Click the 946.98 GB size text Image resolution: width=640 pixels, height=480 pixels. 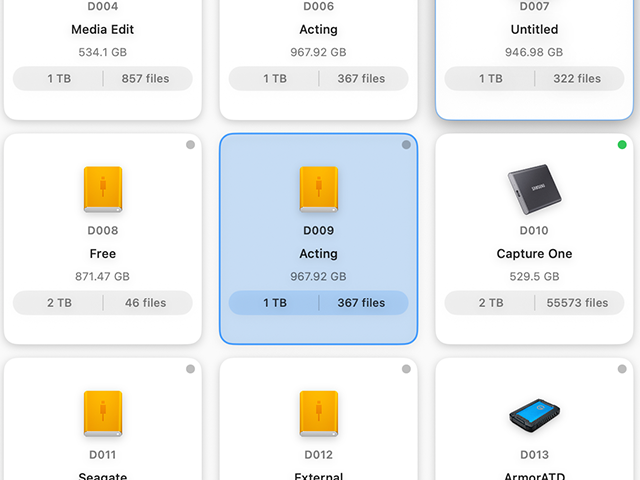click(x=534, y=52)
